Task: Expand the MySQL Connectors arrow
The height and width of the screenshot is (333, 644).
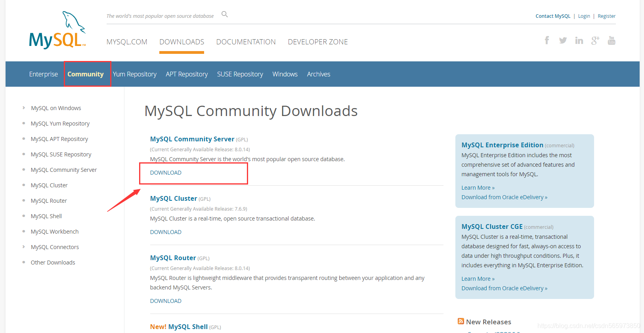Action: [24, 247]
